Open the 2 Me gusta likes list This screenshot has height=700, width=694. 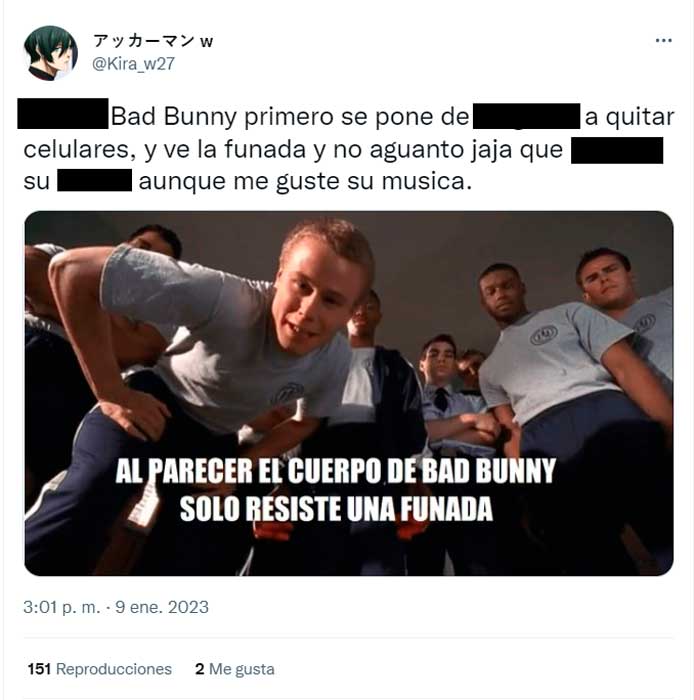coord(235,669)
